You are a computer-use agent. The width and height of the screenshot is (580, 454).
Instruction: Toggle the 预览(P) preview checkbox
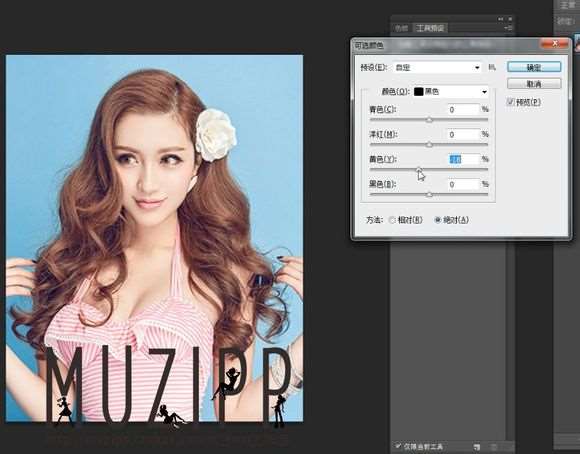(511, 102)
